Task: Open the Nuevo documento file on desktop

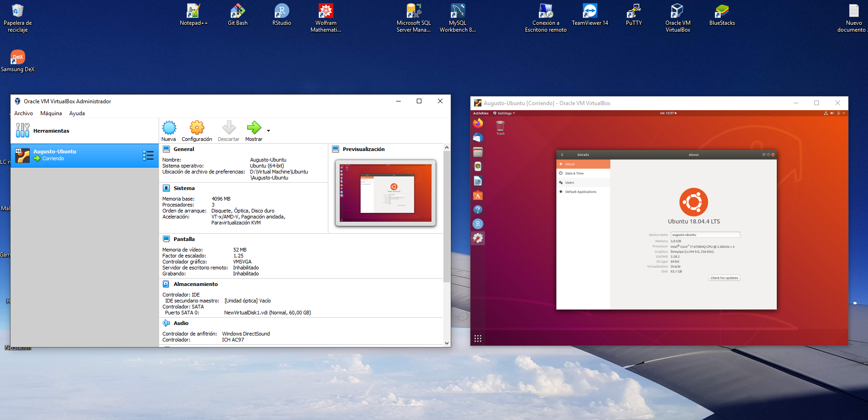Action: tap(853, 18)
